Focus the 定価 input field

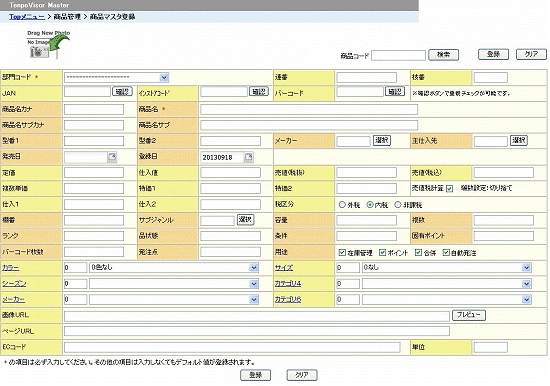94,173
